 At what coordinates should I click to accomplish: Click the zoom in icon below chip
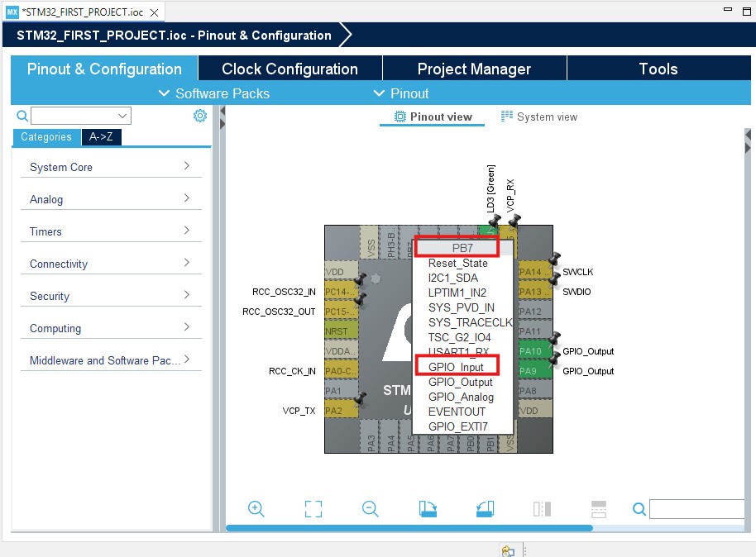(x=256, y=509)
